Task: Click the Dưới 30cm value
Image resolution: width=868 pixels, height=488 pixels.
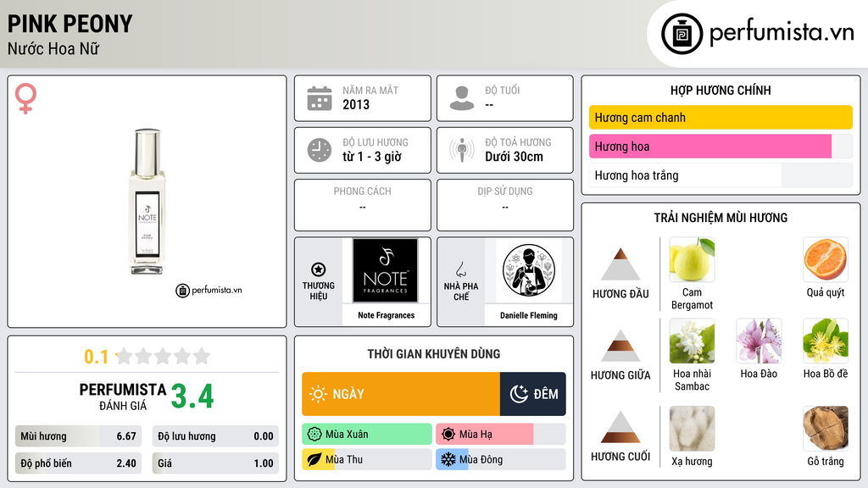Action: (x=515, y=157)
